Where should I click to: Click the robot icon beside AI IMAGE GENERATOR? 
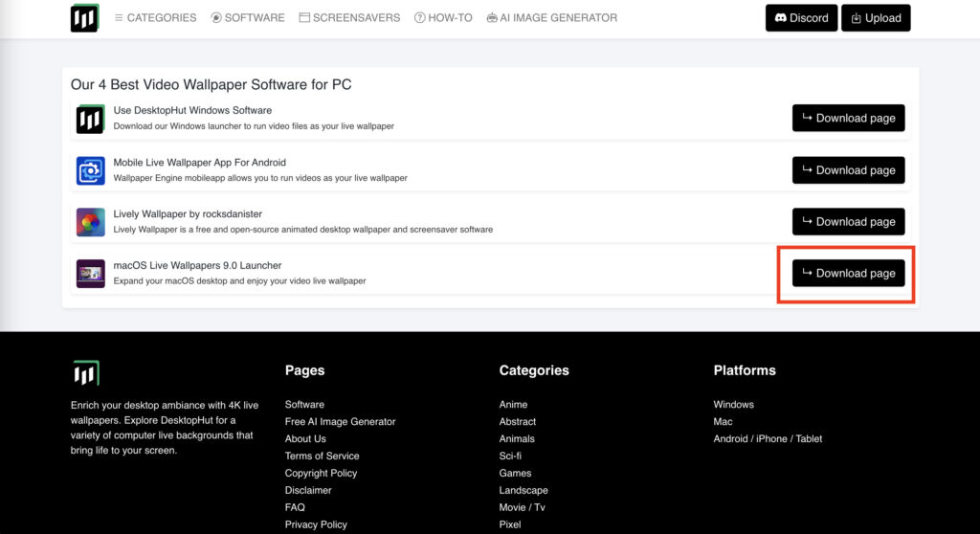492,17
